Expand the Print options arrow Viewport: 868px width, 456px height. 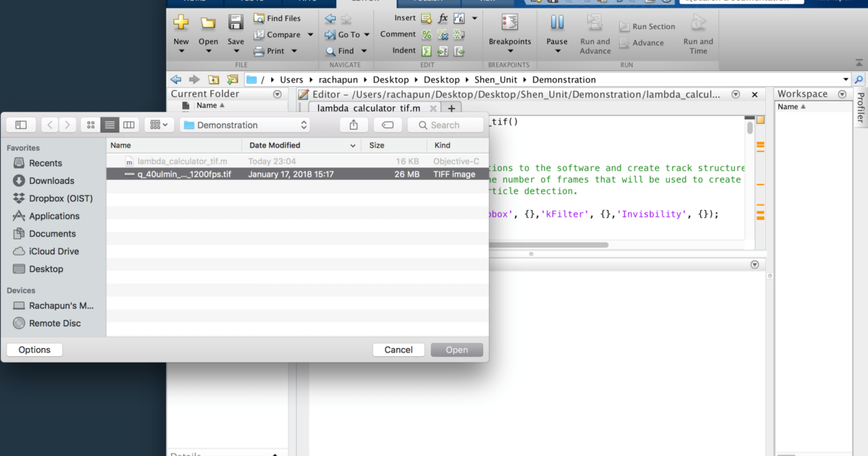pos(294,51)
